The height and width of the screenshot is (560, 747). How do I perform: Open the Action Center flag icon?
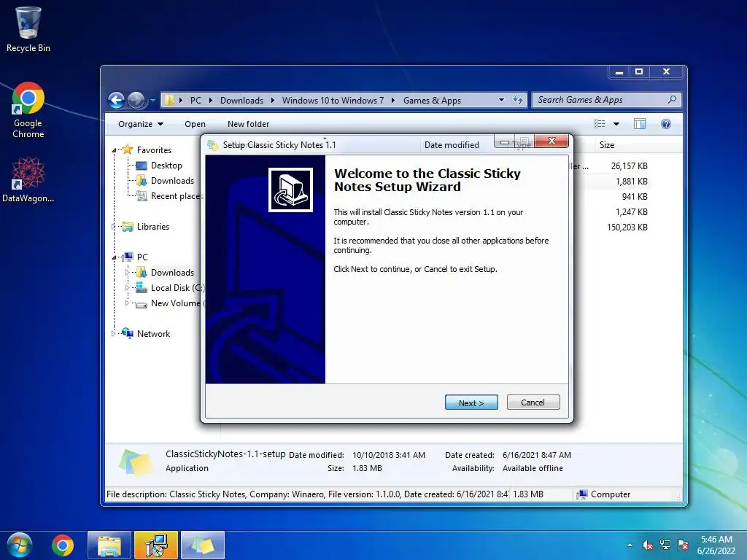[683, 545]
